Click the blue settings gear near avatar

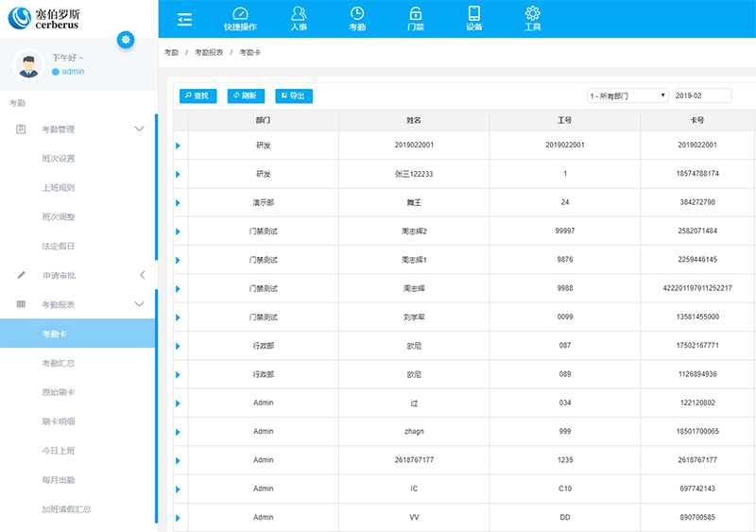click(126, 39)
